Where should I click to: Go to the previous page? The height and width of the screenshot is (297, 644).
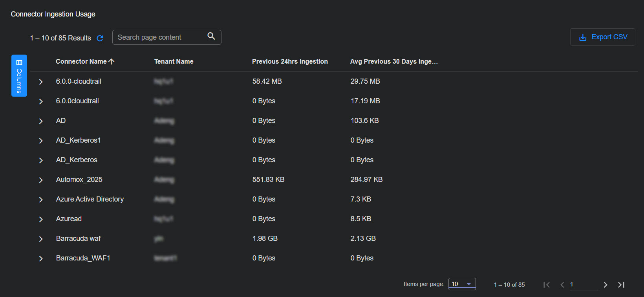tap(562, 285)
